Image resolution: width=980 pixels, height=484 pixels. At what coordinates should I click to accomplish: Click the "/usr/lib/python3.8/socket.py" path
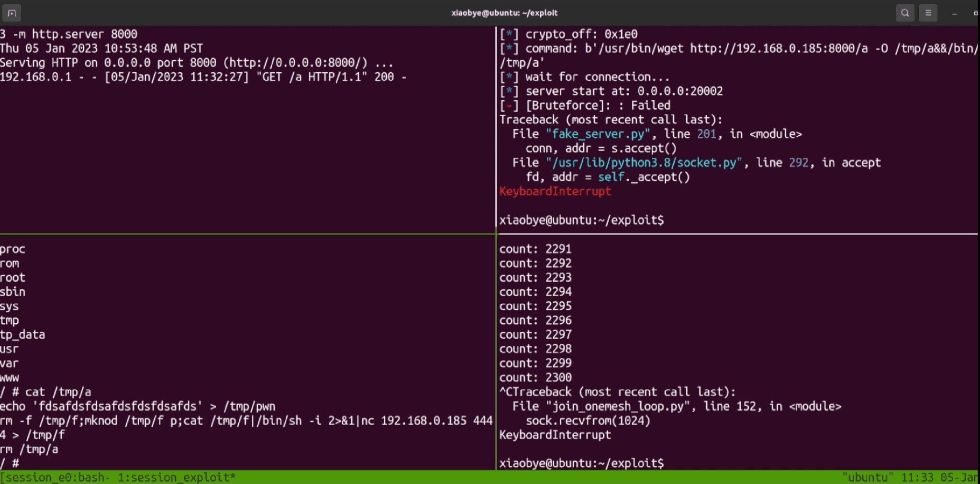click(x=645, y=163)
